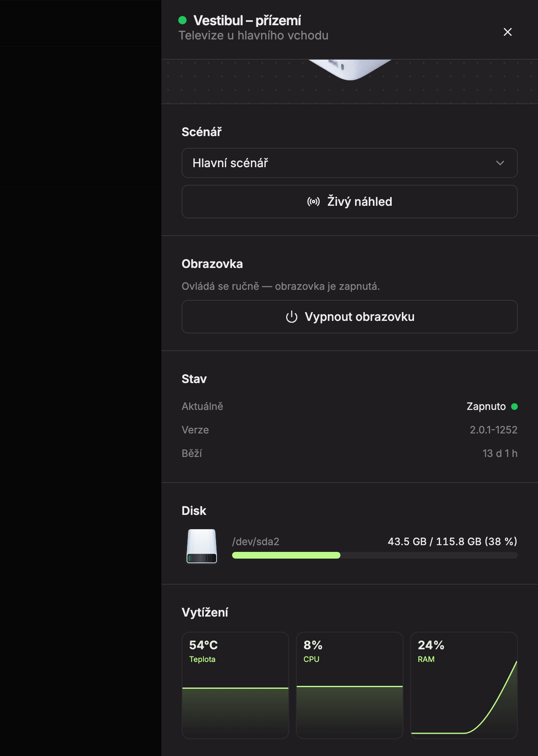538x756 pixels.
Task: Click the Obrazovka section heading
Action: pyautogui.click(x=212, y=264)
